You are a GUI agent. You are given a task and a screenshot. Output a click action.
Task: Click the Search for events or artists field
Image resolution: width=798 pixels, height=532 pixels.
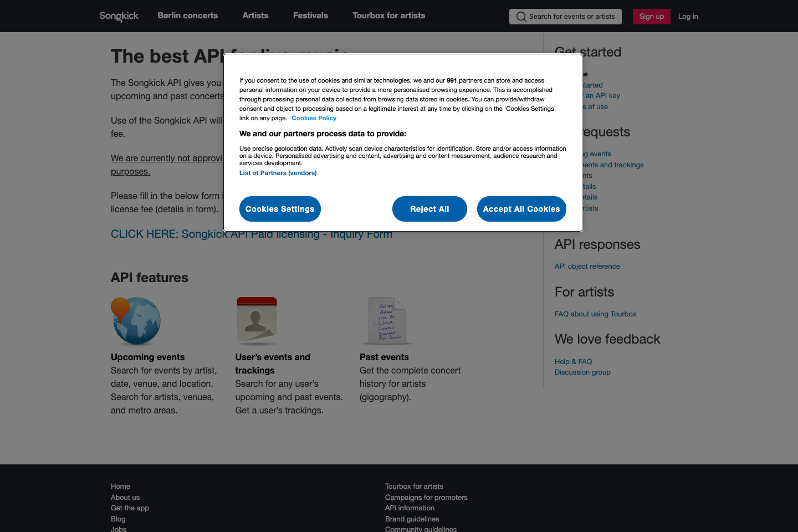pyautogui.click(x=565, y=17)
